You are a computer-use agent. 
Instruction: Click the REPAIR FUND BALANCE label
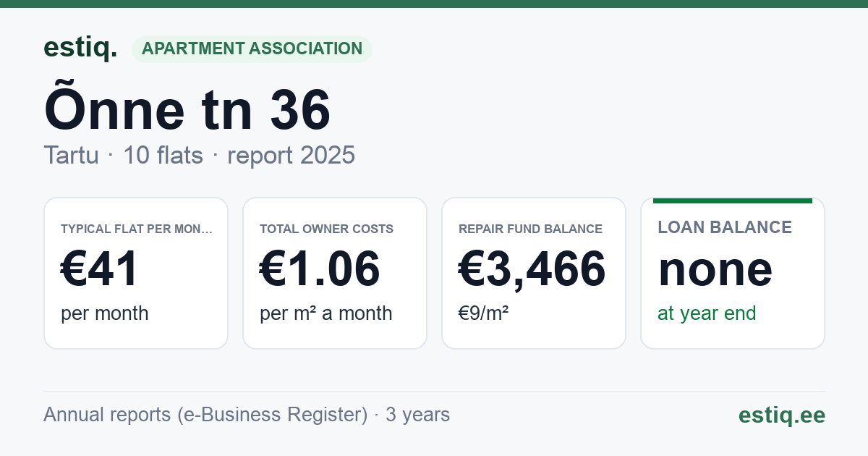pyautogui.click(x=530, y=229)
